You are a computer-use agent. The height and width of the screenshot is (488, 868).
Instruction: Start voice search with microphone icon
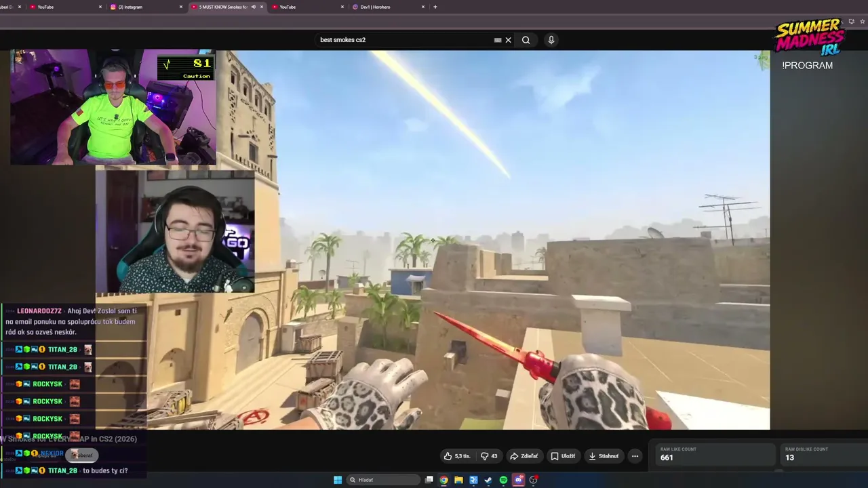(551, 40)
